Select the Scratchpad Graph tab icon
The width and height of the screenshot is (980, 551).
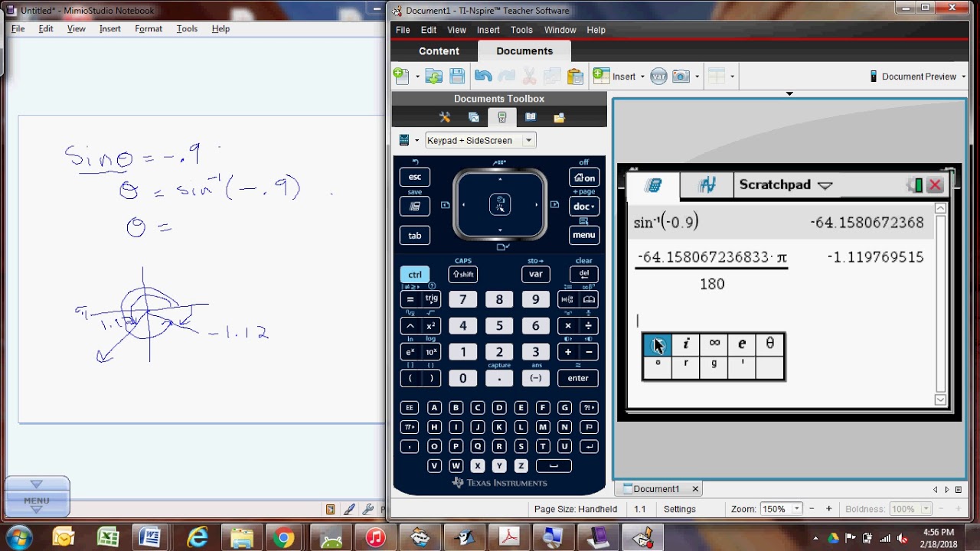tap(707, 185)
